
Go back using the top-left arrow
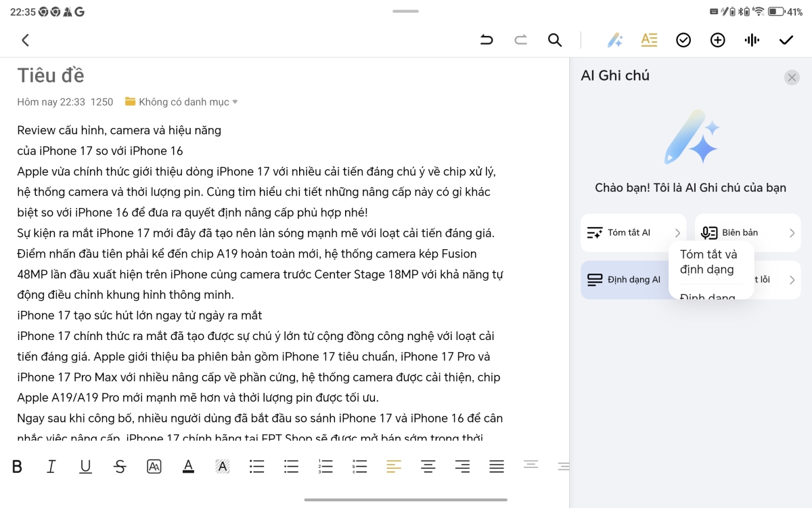[x=25, y=40]
